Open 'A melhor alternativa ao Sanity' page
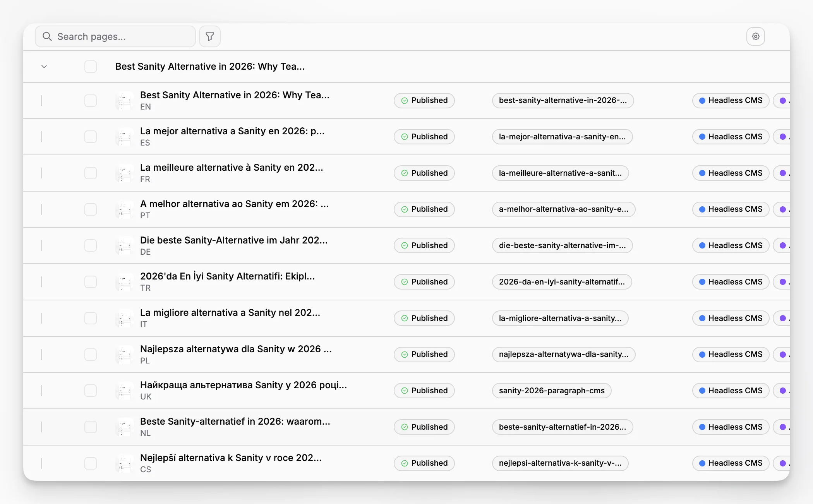 pos(234,204)
